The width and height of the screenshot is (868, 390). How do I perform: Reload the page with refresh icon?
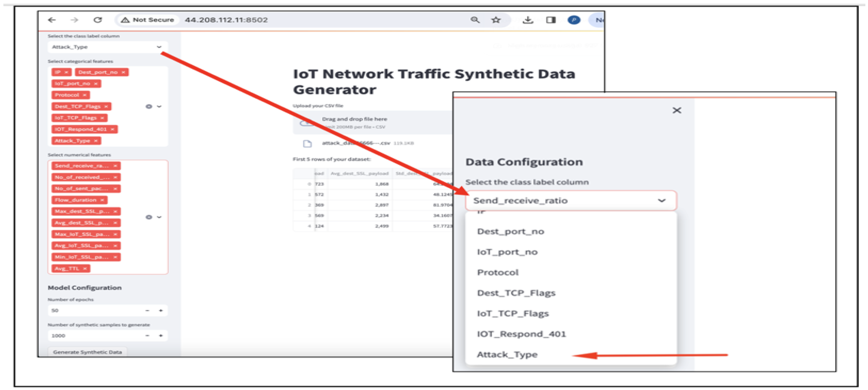(98, 20)
